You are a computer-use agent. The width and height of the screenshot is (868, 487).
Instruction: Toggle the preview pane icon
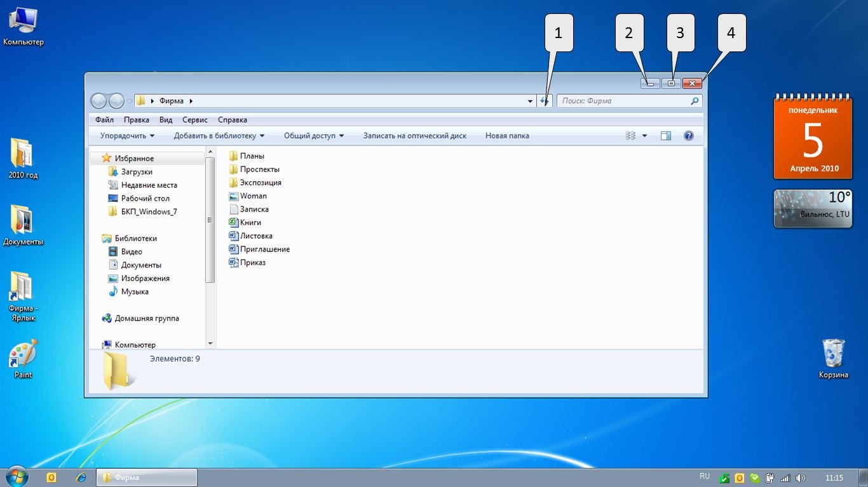point(665,136)
